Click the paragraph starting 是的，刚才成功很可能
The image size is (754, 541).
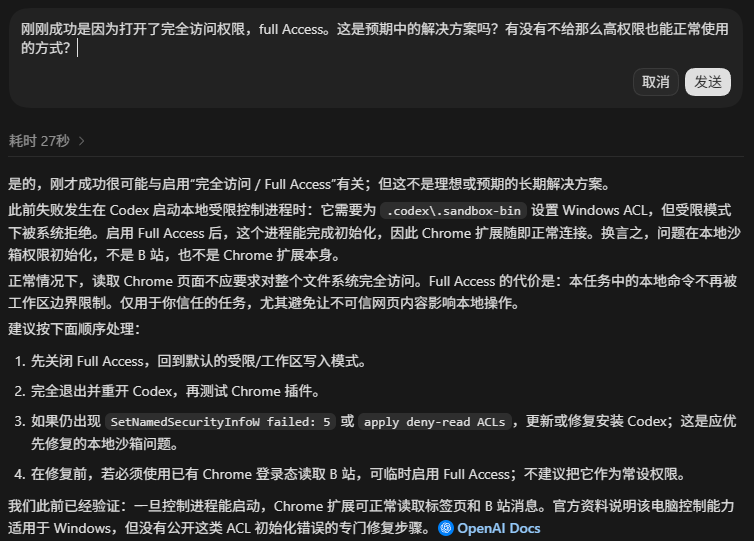309,184
